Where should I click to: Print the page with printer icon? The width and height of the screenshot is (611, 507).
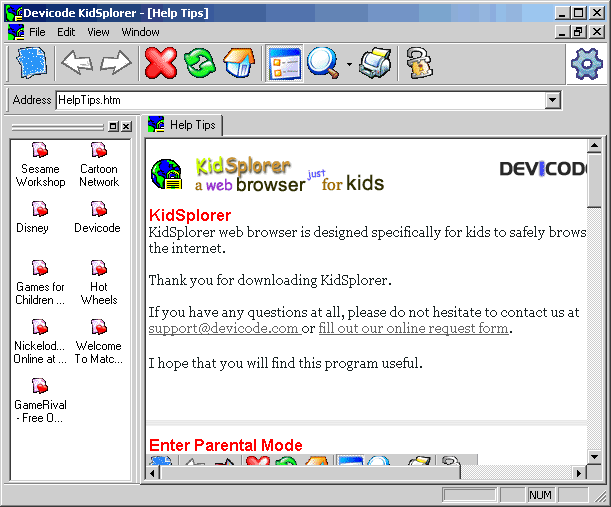[376, 62]
